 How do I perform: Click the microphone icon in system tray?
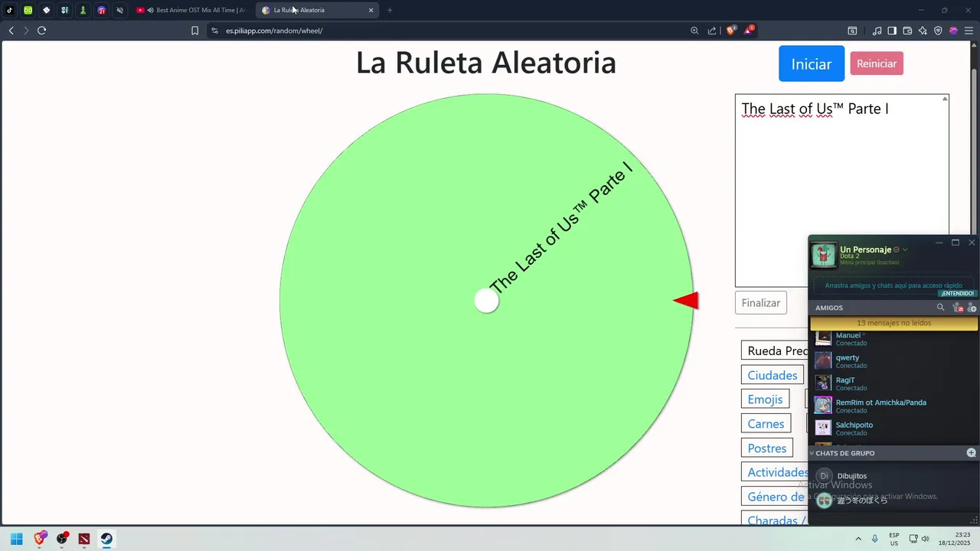point(875,539)
